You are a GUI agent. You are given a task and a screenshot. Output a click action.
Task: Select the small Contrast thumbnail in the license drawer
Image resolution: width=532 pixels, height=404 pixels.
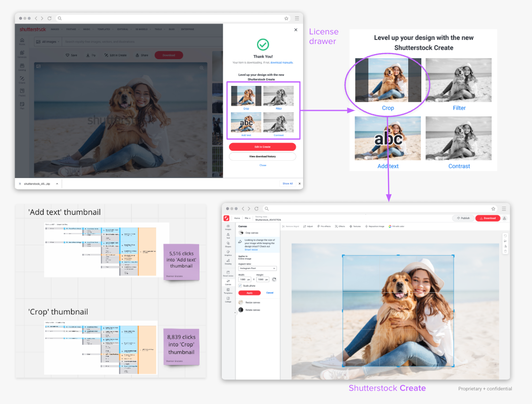(x=278, y=123)
